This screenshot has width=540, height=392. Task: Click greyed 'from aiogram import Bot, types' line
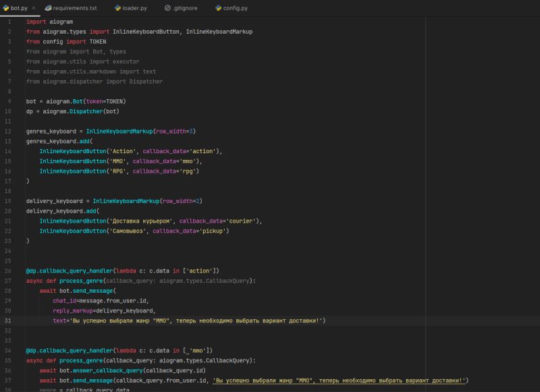tap(76, 52)
